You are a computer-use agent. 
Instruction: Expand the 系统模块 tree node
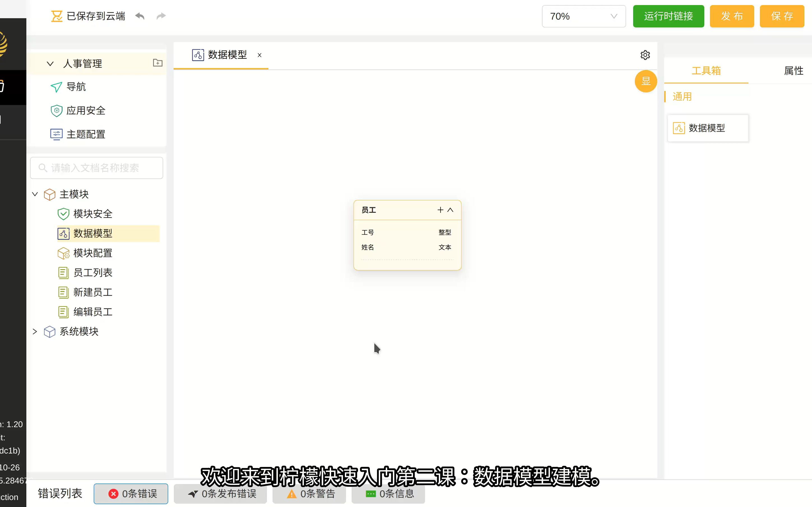35,331
